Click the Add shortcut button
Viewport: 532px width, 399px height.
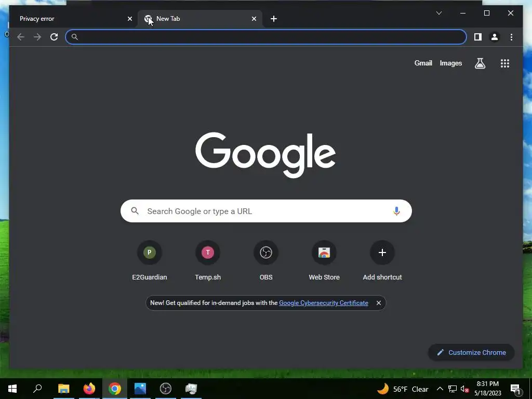pyautogui.click(x=382, y=261)
